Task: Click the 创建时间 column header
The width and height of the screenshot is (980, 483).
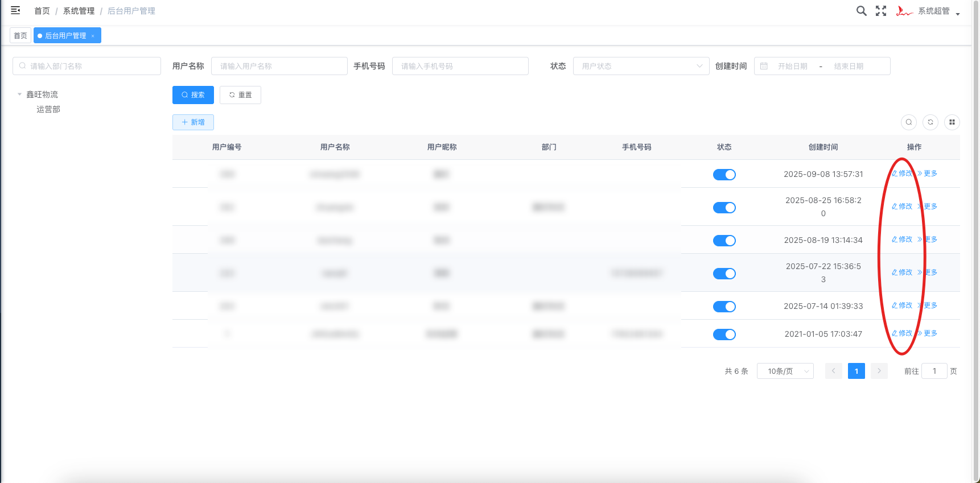Action: point(823,147)
